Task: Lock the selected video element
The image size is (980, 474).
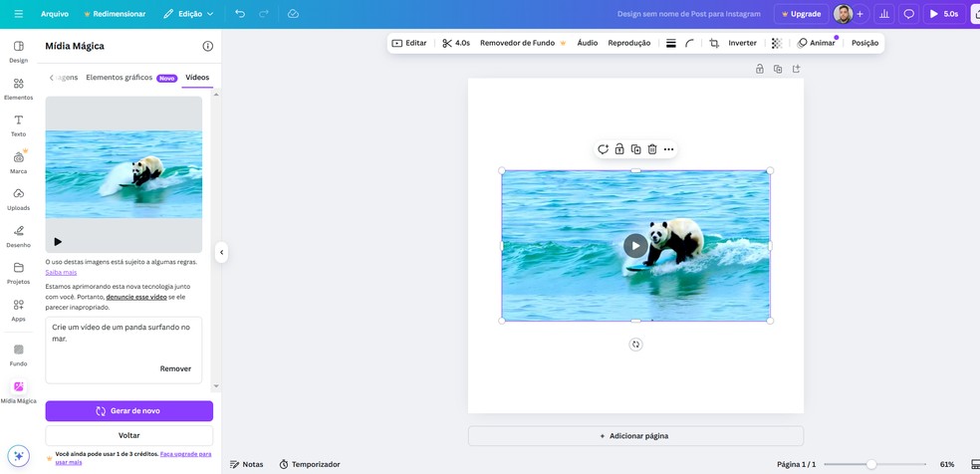Action: [619, 149]
